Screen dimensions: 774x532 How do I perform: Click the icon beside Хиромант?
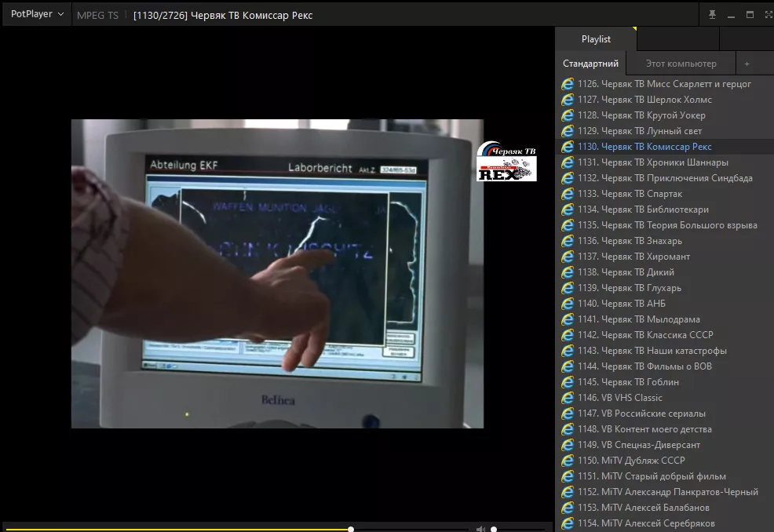[568, 257]
